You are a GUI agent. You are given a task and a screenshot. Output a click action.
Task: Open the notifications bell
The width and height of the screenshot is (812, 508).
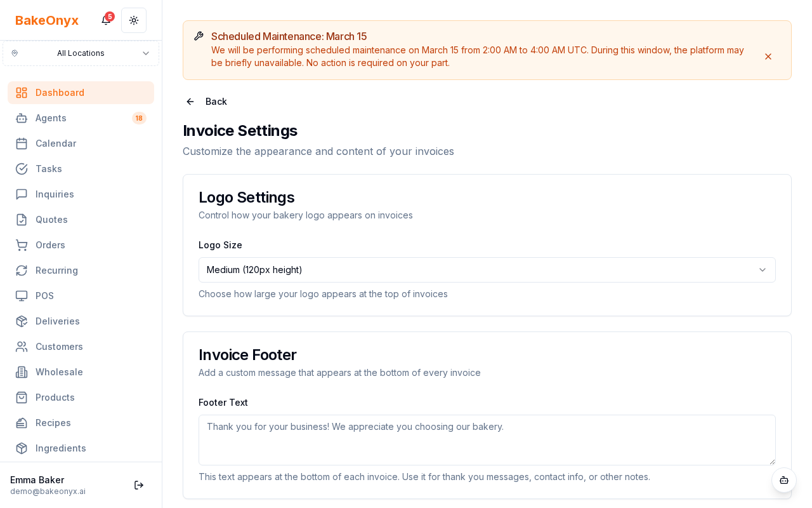coord(106,20)
